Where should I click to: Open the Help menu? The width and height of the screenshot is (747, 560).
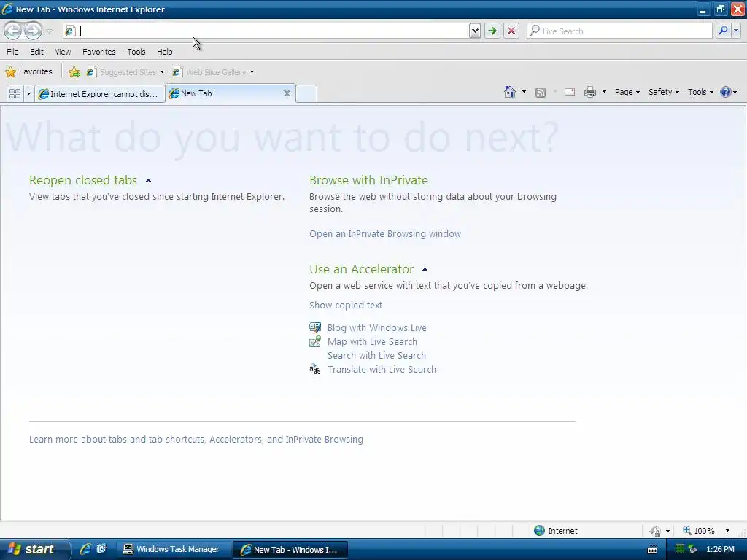(x=165, y=52)
